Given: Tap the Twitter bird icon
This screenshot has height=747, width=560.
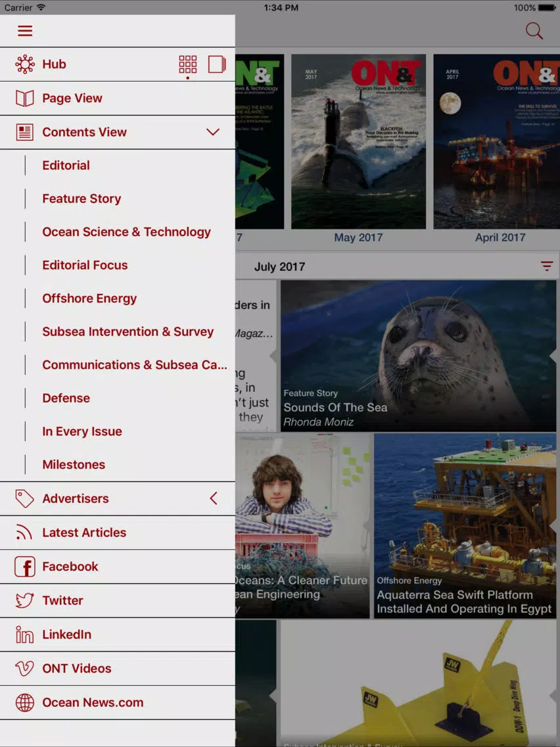Looking at the screenshot, I should coord(24,600).
